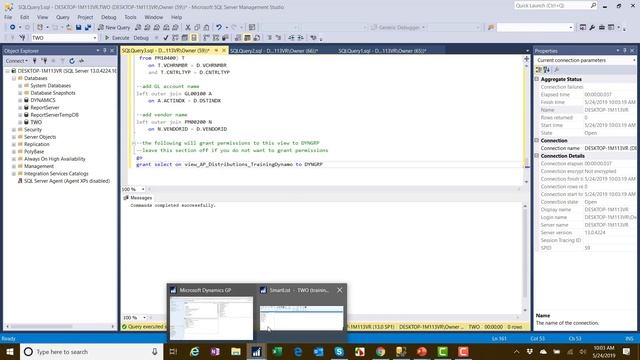Toggle Include Live Query Statistics
This screenshot has height=360, width=640.
pos(216,38)
